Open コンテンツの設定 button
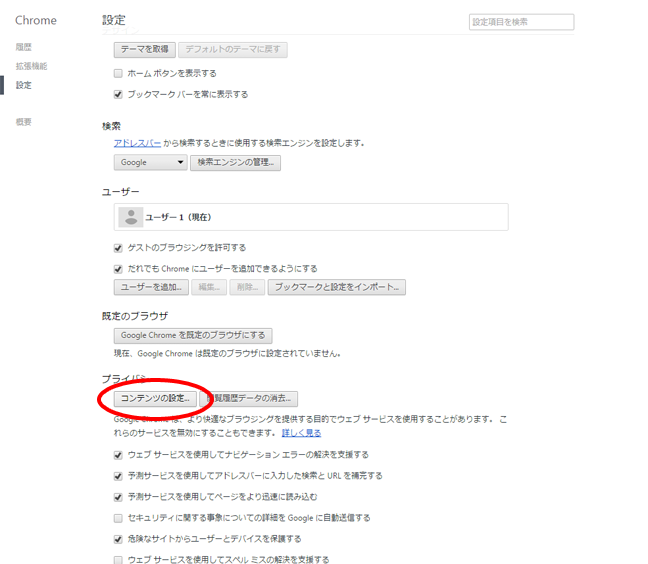The height and width of the screenshot is (564, 648). (155, 399)
